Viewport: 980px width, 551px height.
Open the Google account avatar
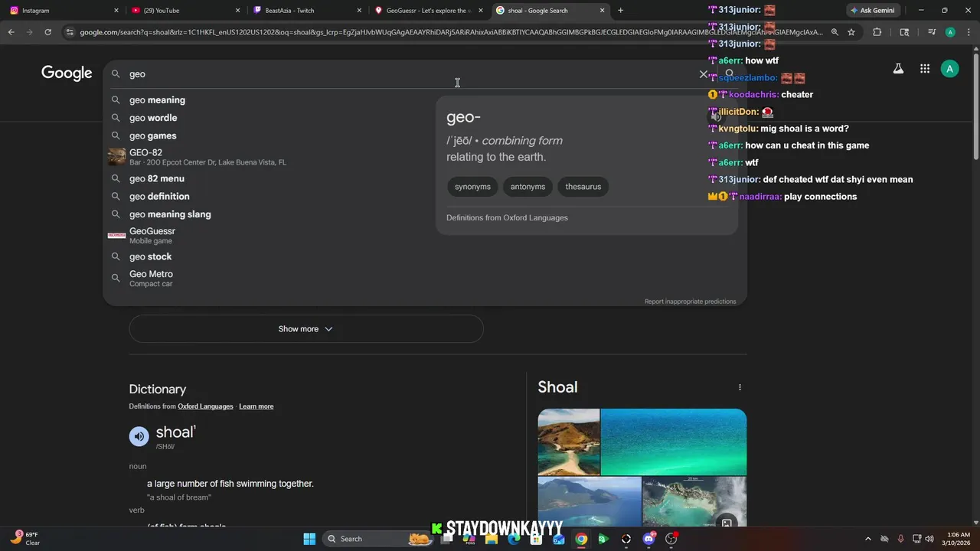pyautogui.click(x=950, y=69)
